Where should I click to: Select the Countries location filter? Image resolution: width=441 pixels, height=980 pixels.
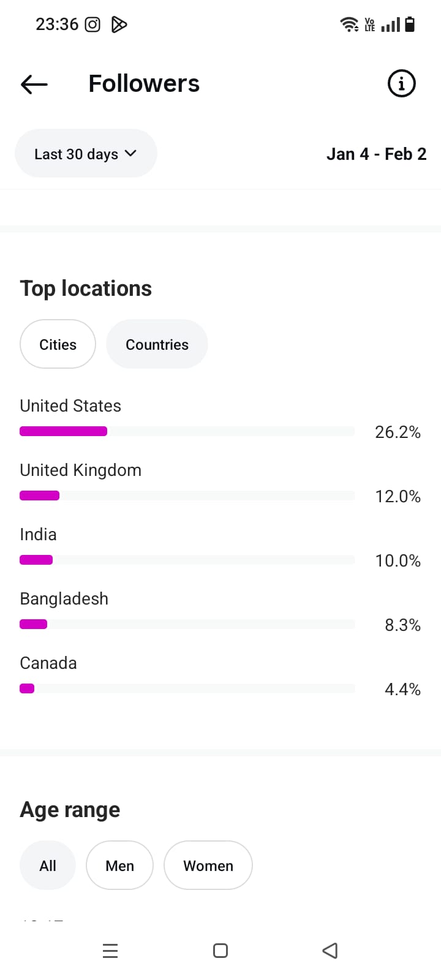click(157, 344)
